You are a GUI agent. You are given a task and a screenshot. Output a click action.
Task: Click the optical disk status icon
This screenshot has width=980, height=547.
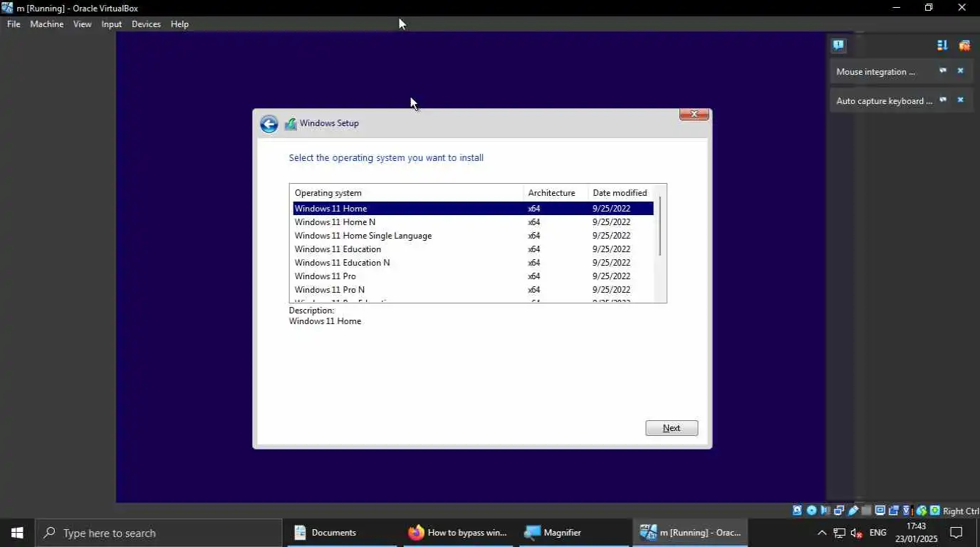tap(811, 510)
